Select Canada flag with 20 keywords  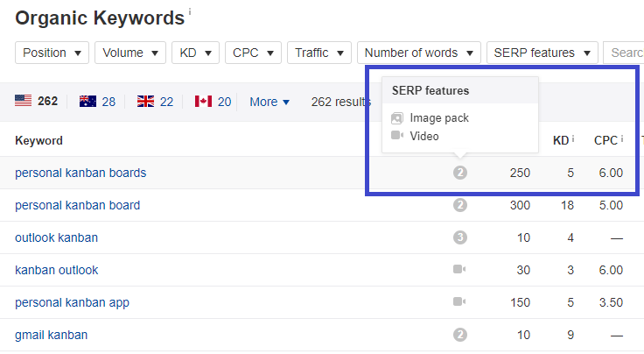click(x=213, y=102)
